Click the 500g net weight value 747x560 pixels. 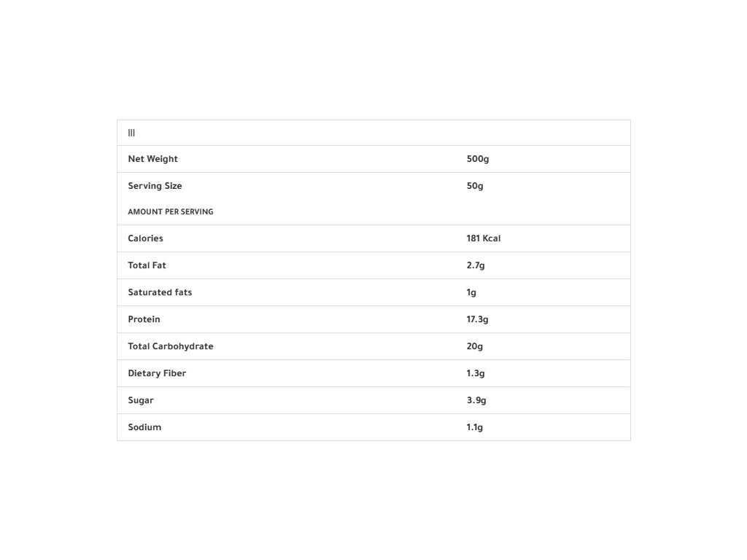478,159
